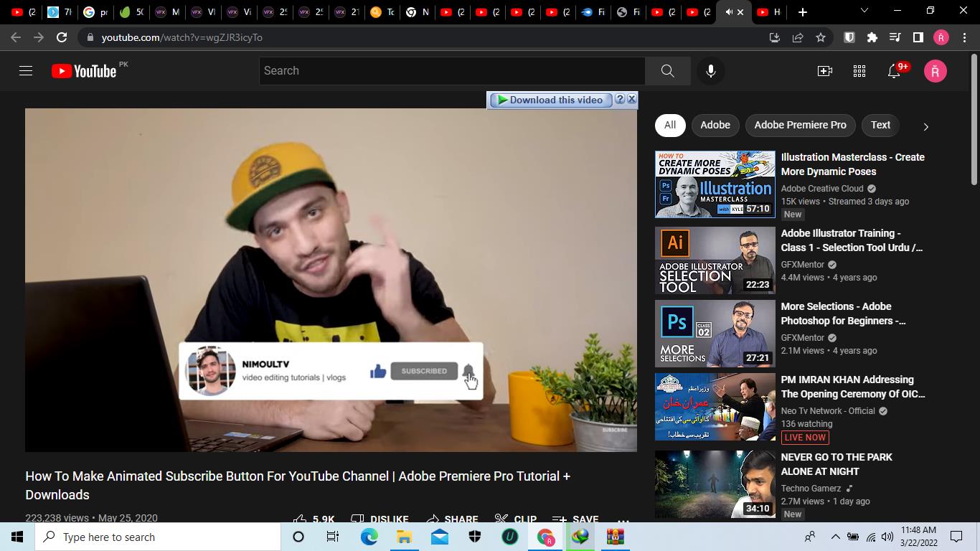Open the notifications bell

894,70
